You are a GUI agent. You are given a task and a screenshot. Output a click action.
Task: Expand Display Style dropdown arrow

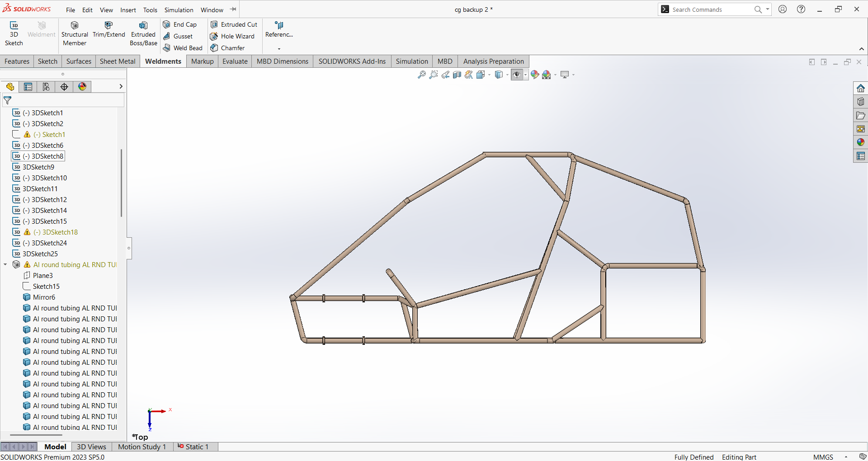tap(507, 75)
